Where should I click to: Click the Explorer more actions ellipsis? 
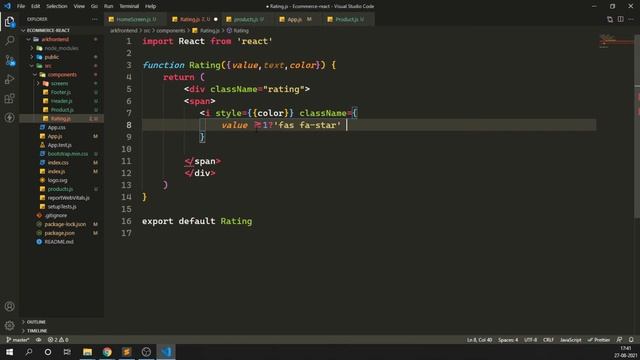(x=95, y=19)
